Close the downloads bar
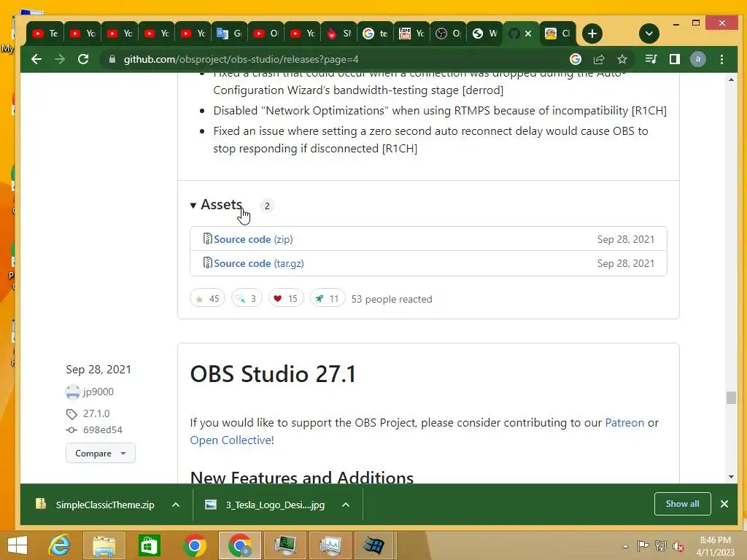The image size is (747, 560). pyautogui.click(x=724, y=504)
